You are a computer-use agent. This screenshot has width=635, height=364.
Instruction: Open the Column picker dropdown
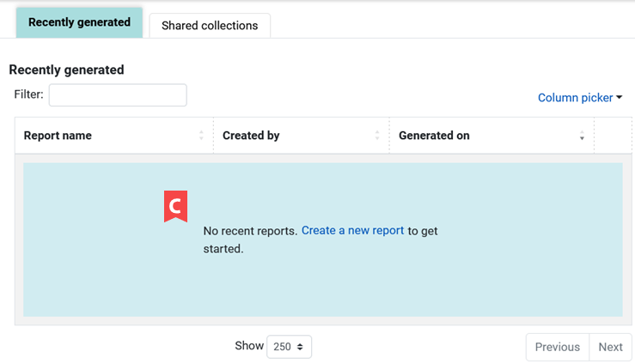point(575,98)
